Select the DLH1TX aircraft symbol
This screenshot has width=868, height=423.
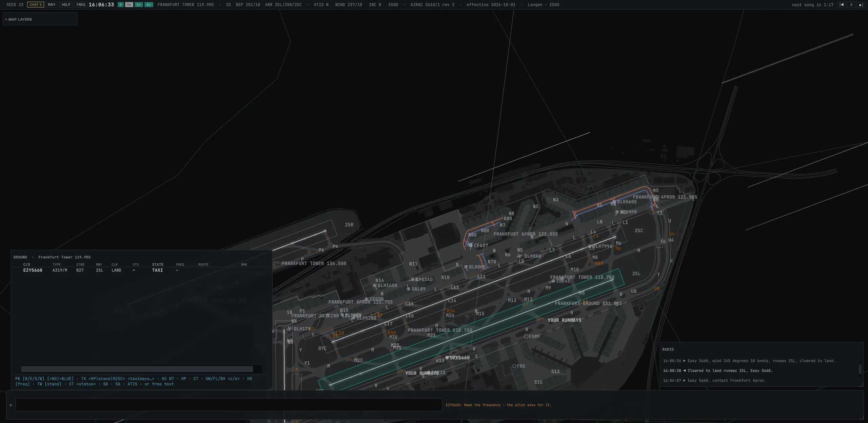coord(289,328)
